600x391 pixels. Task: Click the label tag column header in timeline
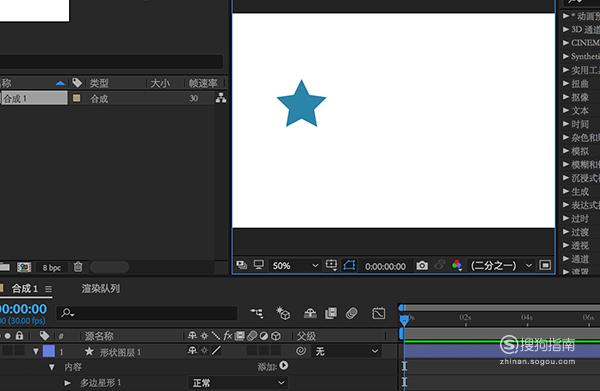(x=44, y=336)
